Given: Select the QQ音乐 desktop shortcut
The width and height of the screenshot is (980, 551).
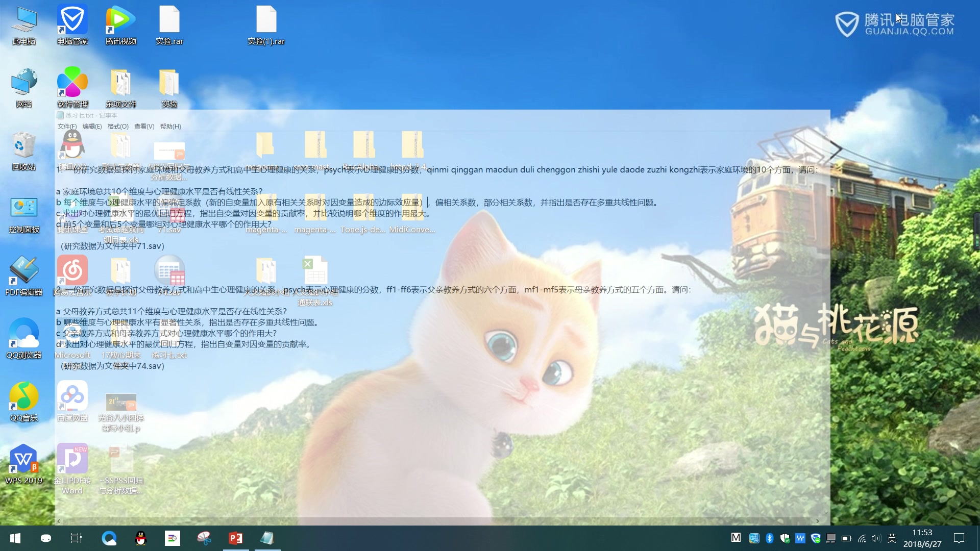Looking at the screenshot, I should point(24,402).
